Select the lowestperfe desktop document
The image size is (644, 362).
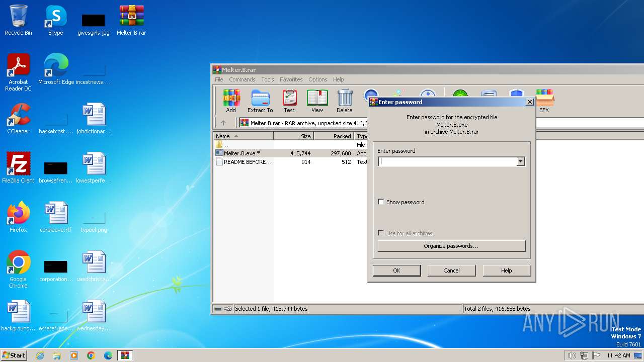(94, 168)
